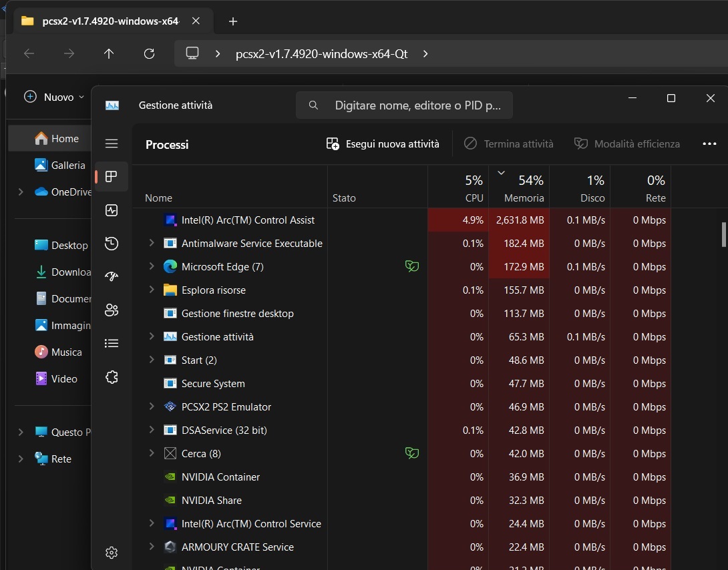The image size is (728, 570).
Task: Click the This PC monitor icon in address bar
Action: (192, 53)
